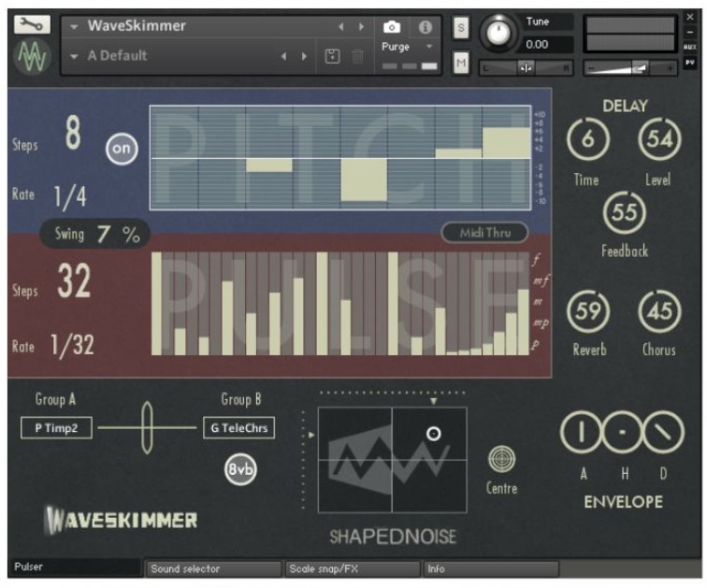Close the instrument with the X icon
Screen dimensions: 707x588
tap(690, 17)
